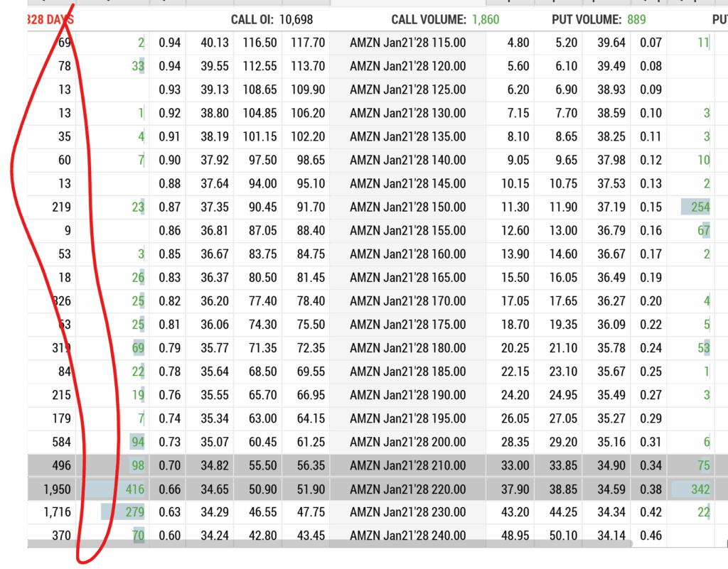Click put volume 67 in the 155.00 row
This screenshot has width=728, height=569.
[x=704, y=230]
